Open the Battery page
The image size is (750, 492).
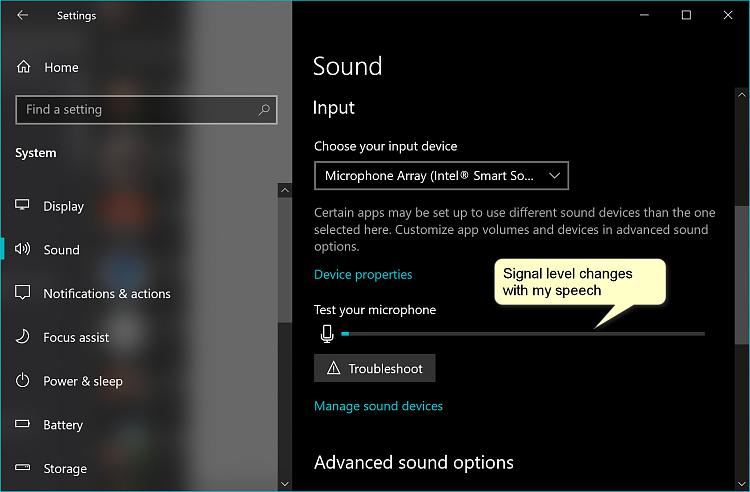pos(63,425)
